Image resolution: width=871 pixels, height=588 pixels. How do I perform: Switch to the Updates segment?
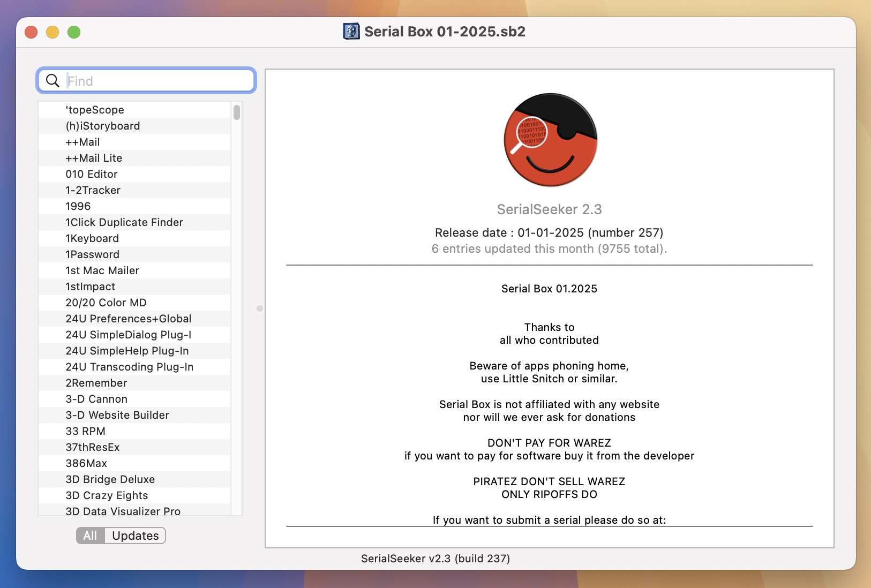(x=136, y=536)
